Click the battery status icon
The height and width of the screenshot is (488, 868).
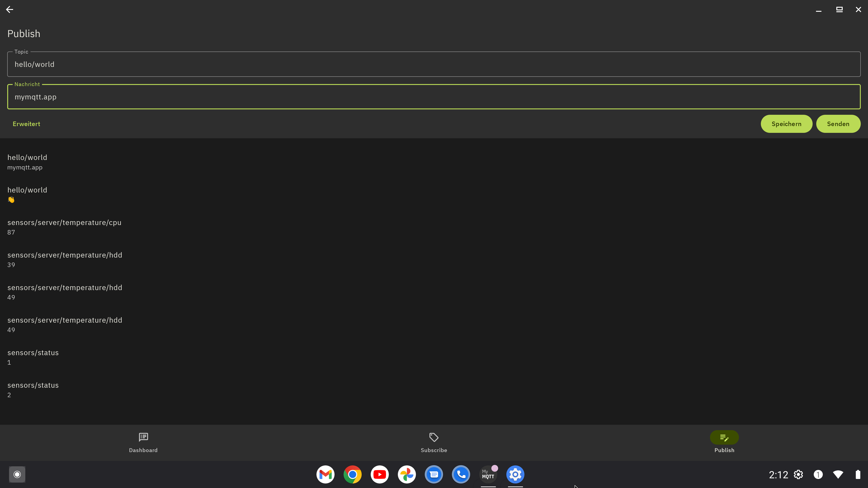tap(858, 474)
